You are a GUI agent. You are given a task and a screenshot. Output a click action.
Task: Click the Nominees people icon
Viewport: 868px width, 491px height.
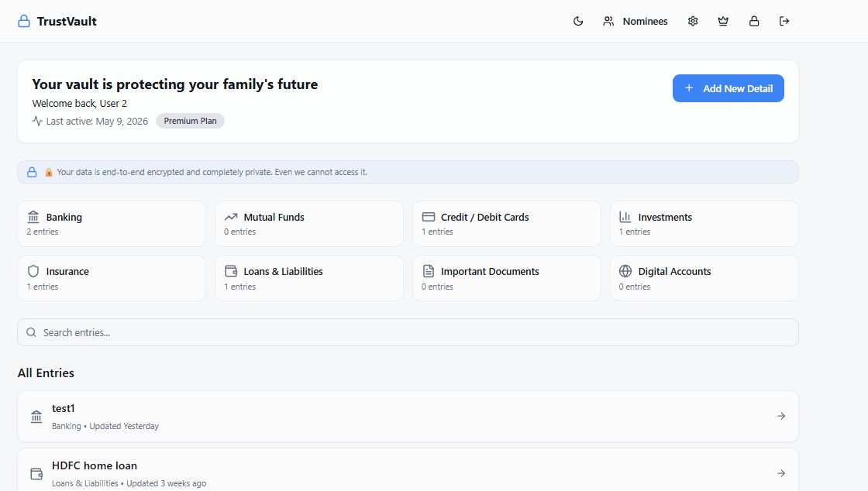pyautogui.click(x=608, y=21)
